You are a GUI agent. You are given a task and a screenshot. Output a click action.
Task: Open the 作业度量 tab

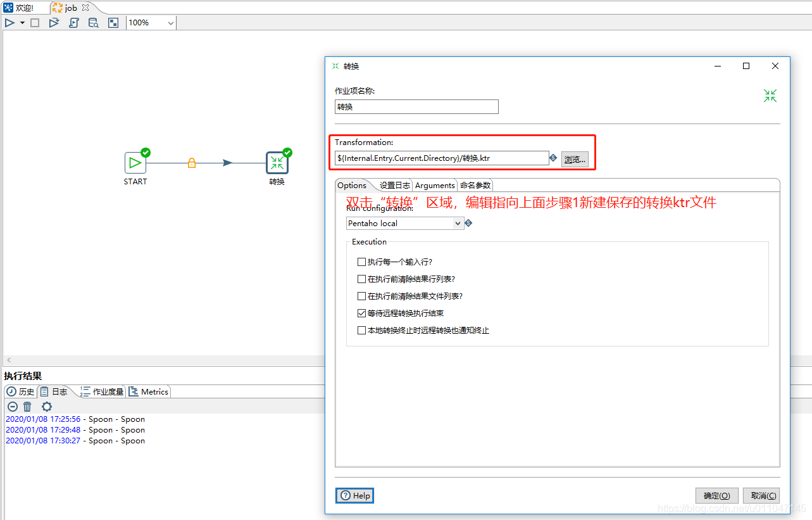pyautogui.click(x=102, y=391)
